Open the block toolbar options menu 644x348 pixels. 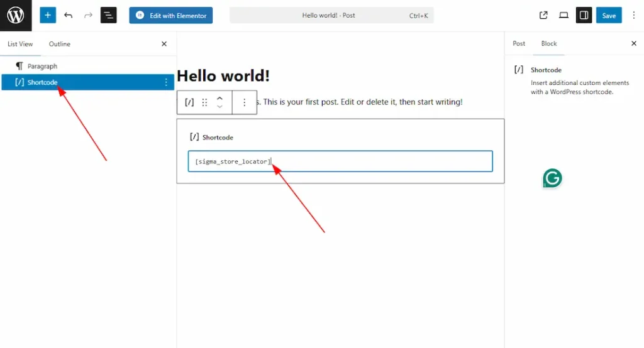[245, 102]
